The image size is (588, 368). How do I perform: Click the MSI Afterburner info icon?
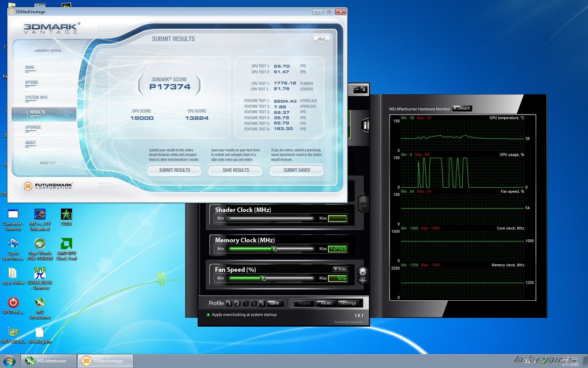click(x=365, y=125)
